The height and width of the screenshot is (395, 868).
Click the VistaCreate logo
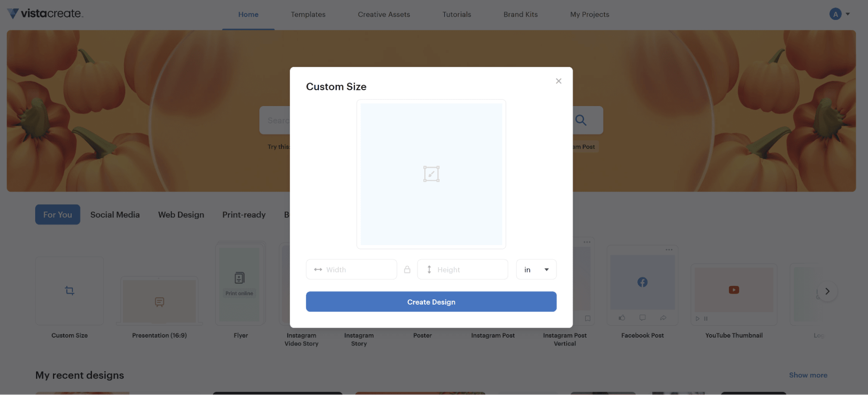click(x=45, y=13)
